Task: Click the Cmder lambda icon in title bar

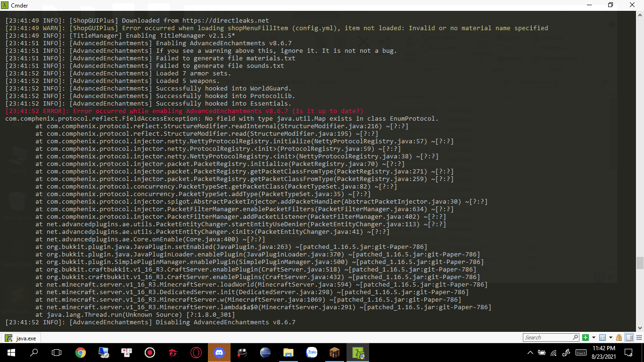Action: coord(6,5)
